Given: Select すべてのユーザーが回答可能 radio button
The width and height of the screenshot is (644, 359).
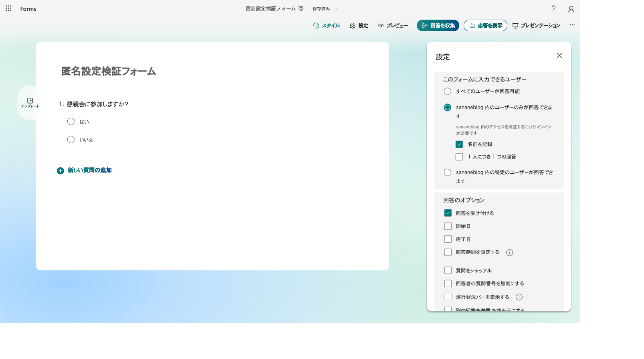Looking at the screenshot, I should coord(448,91).
